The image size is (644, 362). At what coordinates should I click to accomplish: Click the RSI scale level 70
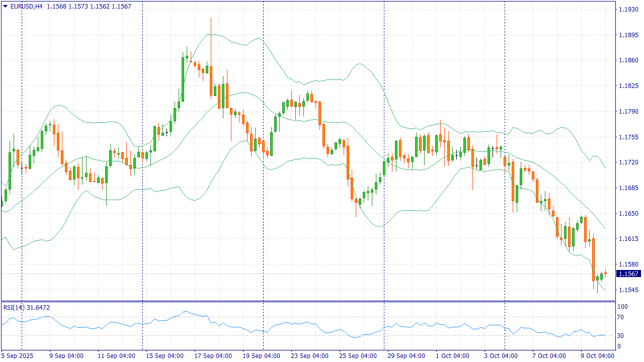[620, 317]
